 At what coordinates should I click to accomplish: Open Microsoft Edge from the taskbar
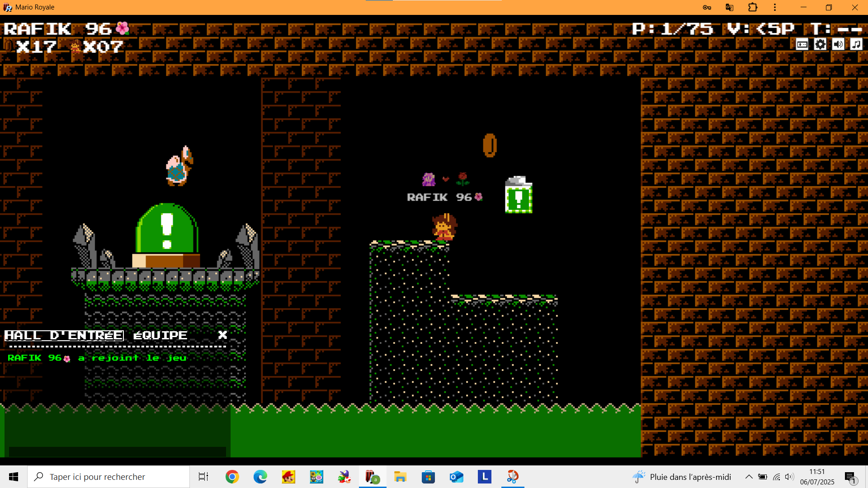260,477
